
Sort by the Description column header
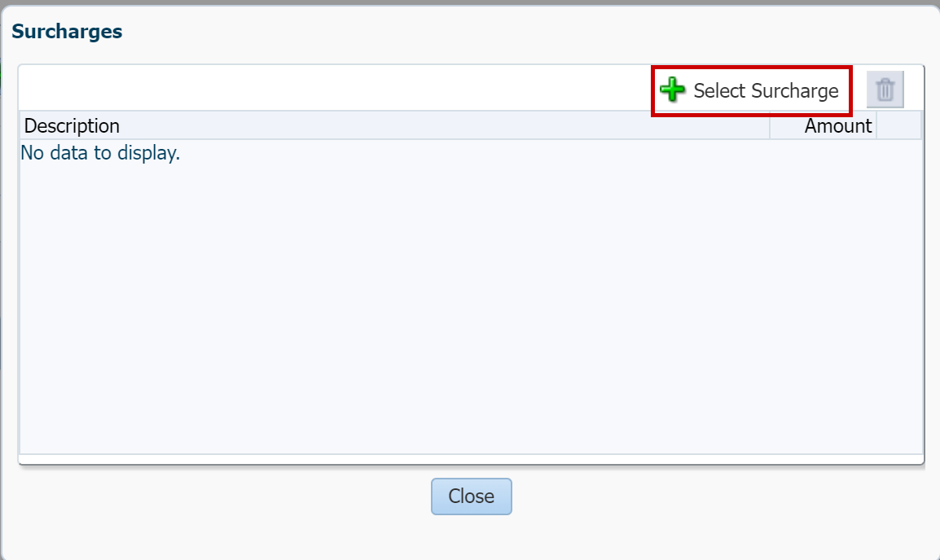click(x=394, y=126)
